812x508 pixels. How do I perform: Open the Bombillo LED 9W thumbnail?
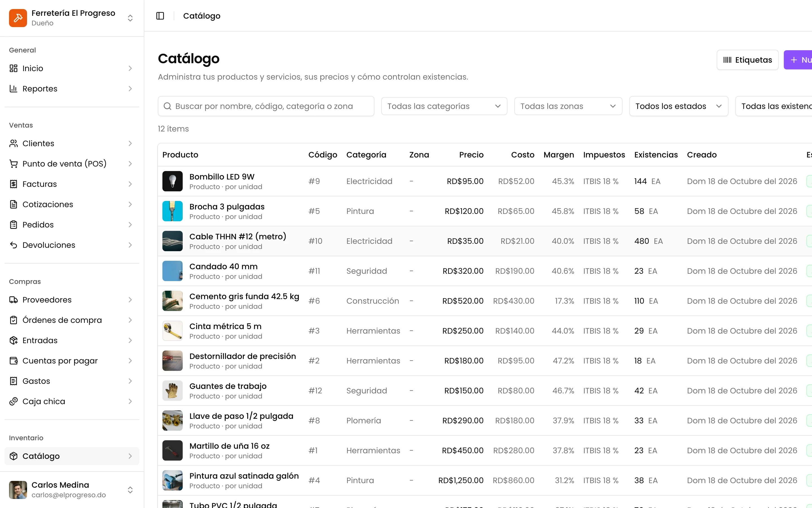tap(173, 181)
